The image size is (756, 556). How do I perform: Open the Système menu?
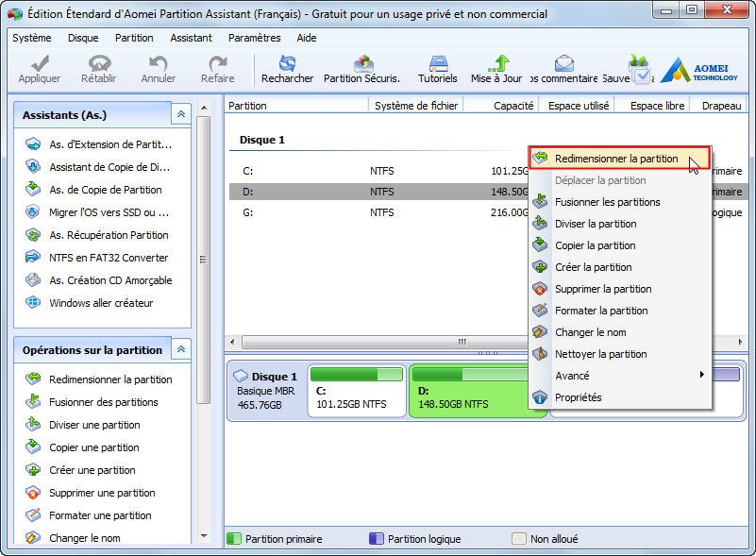point(32,38)
